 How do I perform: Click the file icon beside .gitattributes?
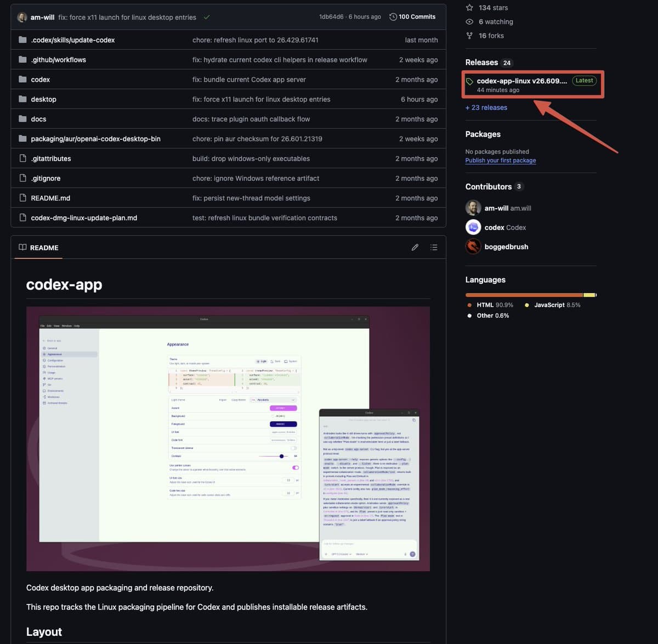click(22, 158)
